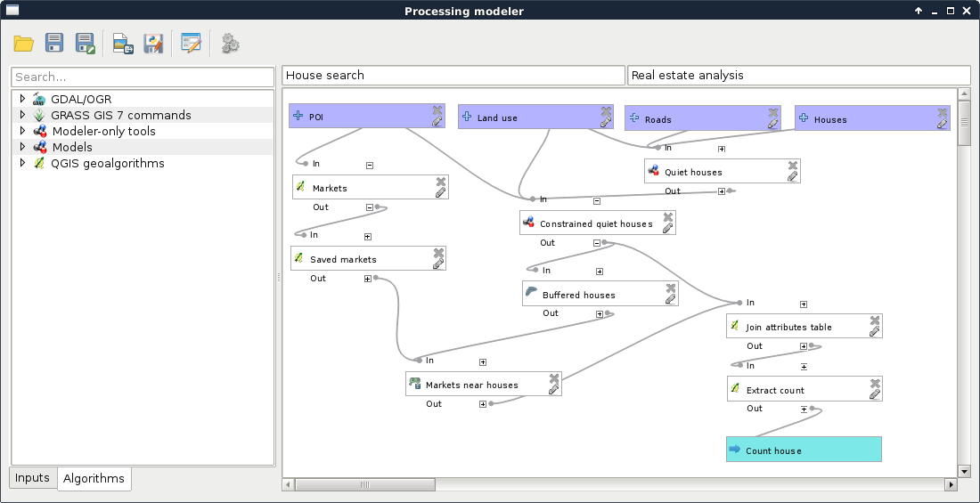
Task: Expand QGIS geoalgorithms group
Action: tap(23, 162)
